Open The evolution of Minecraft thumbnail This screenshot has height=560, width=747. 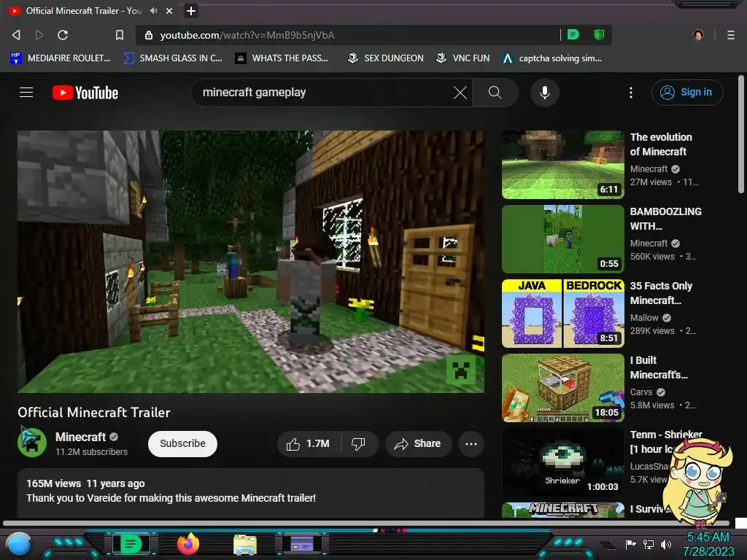tap(562, 165)
